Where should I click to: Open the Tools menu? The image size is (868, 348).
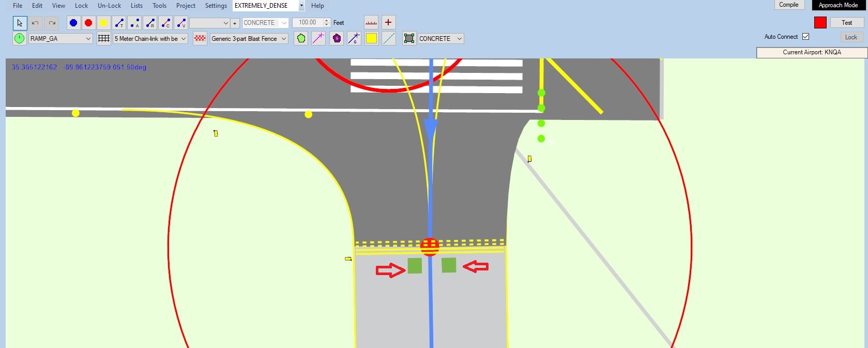click(x=159, y=6)
